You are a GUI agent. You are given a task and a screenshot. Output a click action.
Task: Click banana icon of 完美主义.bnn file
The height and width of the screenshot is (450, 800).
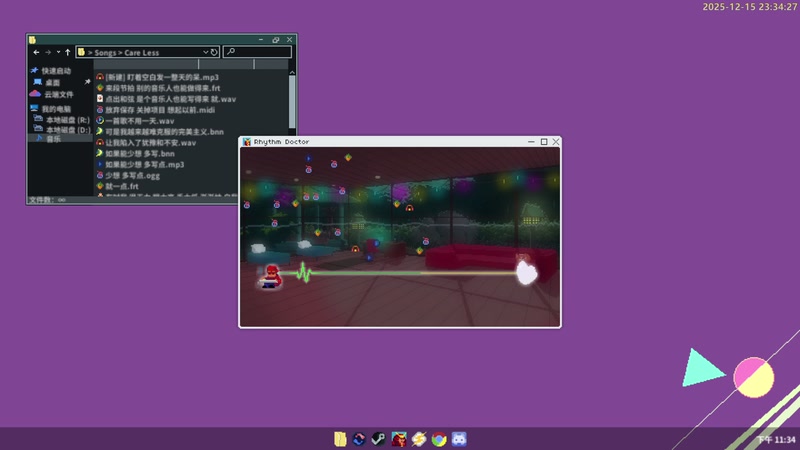(x=100, y=132)
